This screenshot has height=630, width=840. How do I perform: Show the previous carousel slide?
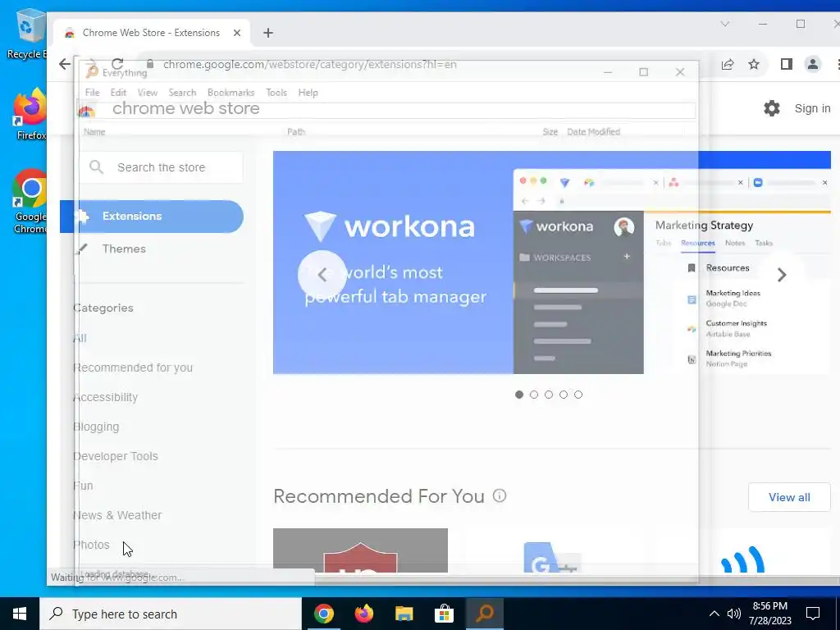click(x=322, y=275)
